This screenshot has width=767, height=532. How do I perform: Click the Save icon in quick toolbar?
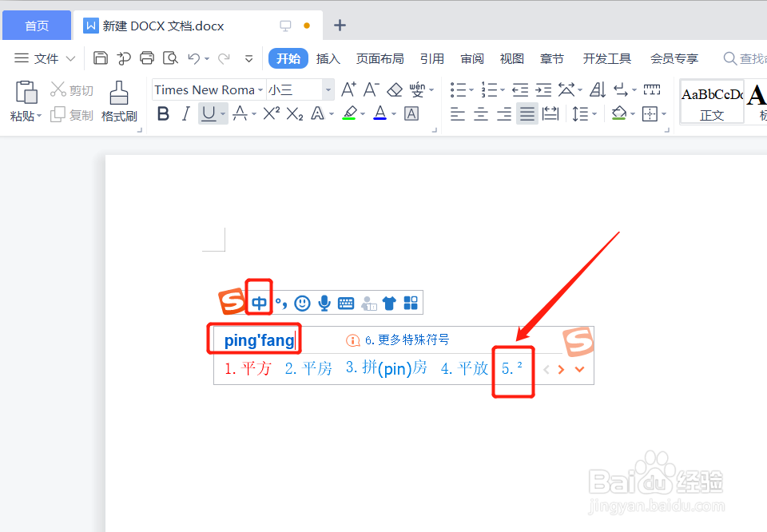click(101, 58)
